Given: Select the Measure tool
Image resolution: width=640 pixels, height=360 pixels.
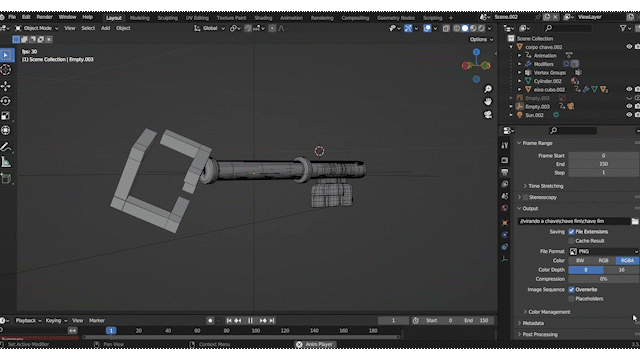Looking at the screenshot, I should pos(6,162).
